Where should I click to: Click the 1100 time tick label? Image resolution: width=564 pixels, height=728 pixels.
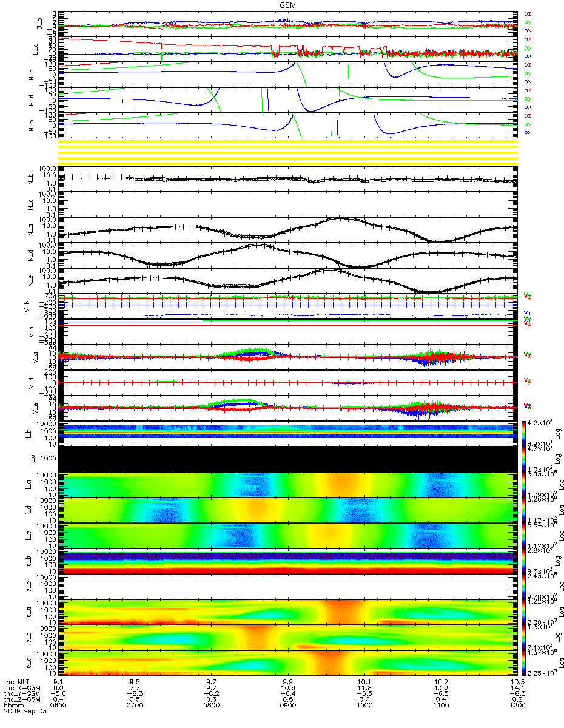coord(440,705)
